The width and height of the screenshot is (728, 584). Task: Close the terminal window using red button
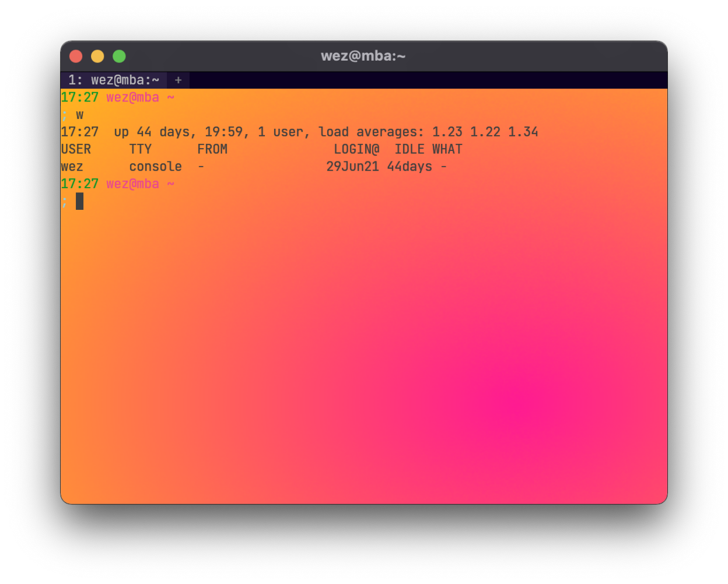pos(76,57)
